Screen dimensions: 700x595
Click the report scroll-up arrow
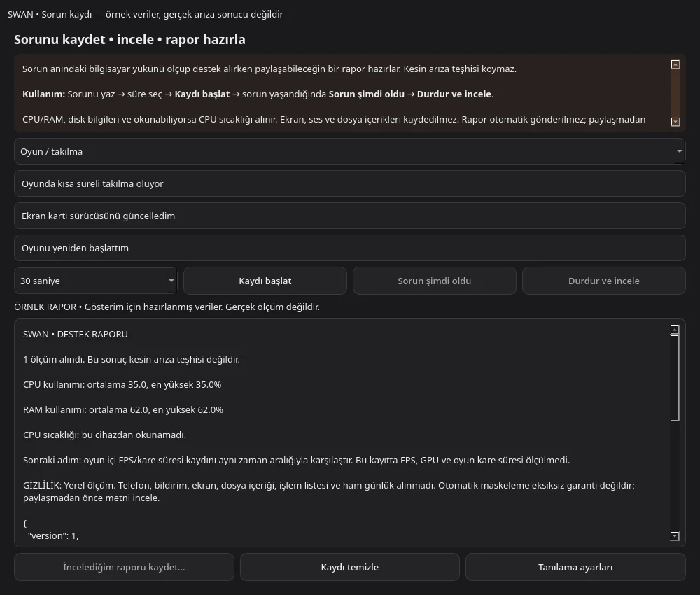tap(675, 330)
